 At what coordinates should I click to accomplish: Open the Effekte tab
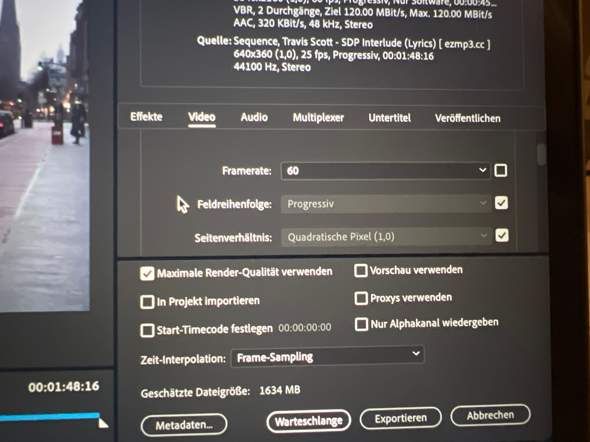tap(146, 117)
